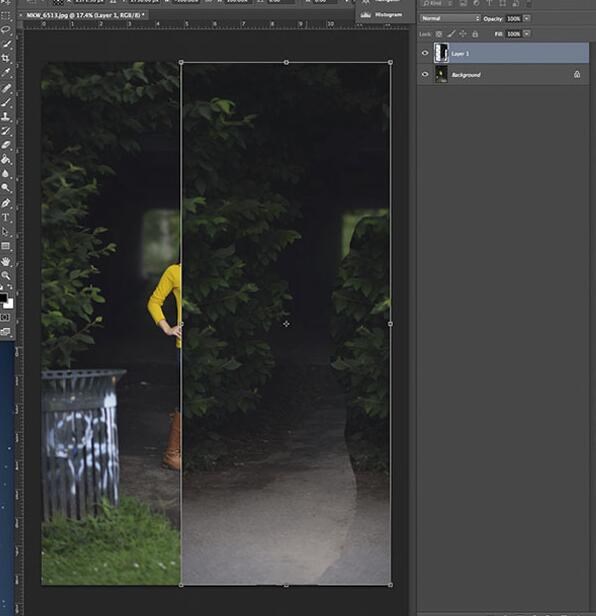Select the Eraser tool
The width and height of the screenshot is (596, 616).
tap(6, 145)
